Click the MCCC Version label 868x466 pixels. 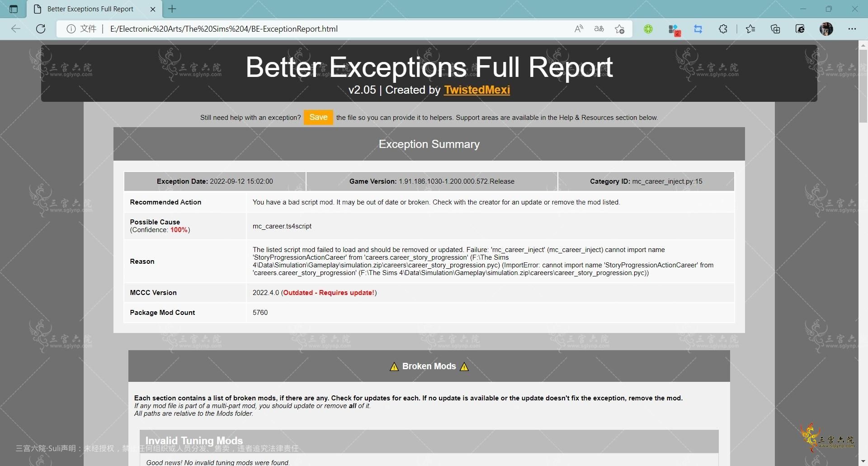coord(153,293)
